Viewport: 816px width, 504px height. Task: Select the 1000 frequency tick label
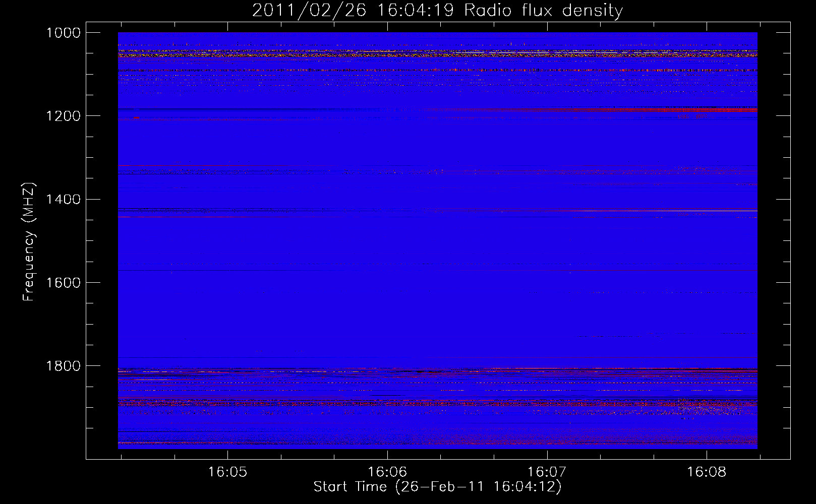tap(64, 33)
